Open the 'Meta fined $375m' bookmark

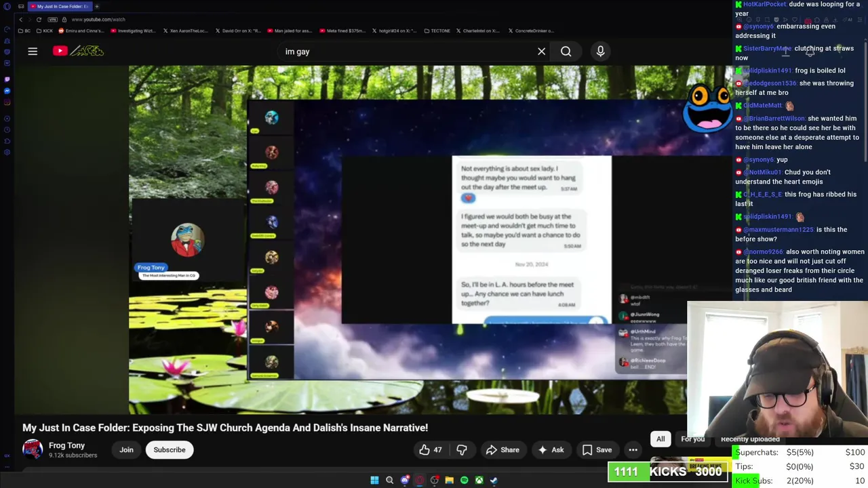coord(342,30)
